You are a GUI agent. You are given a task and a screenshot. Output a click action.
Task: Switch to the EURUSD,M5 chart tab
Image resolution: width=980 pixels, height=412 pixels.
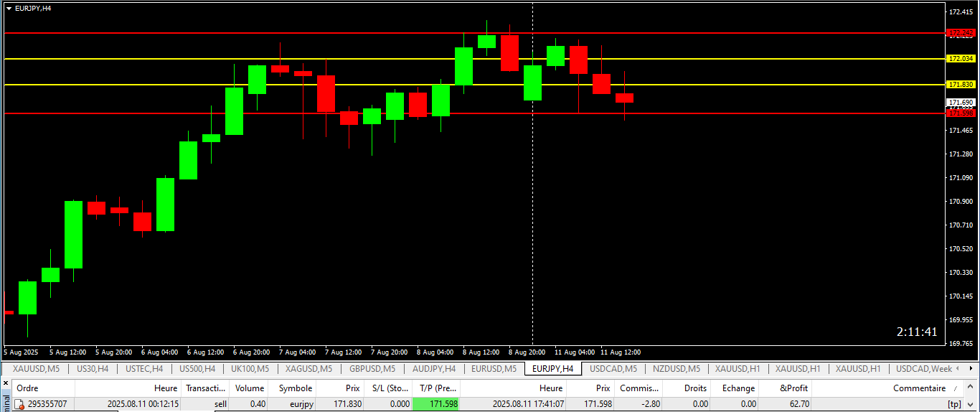point(494,369)
